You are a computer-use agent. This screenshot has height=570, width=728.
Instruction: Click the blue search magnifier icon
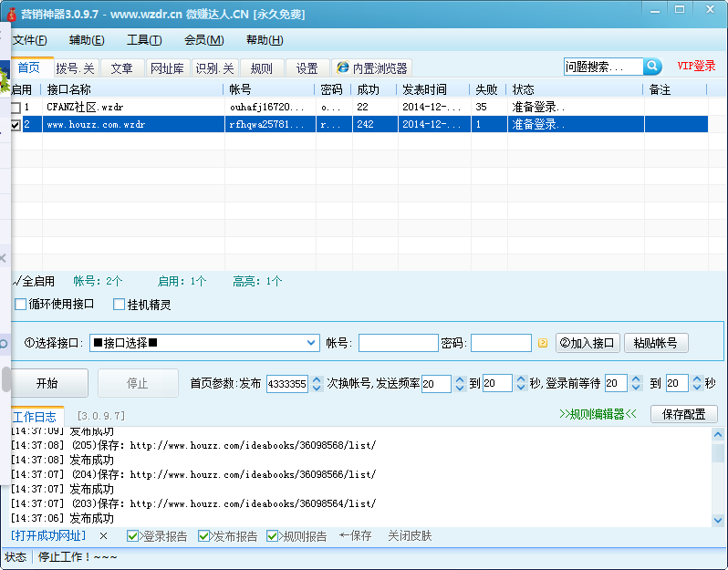click(x=652, y=67)
